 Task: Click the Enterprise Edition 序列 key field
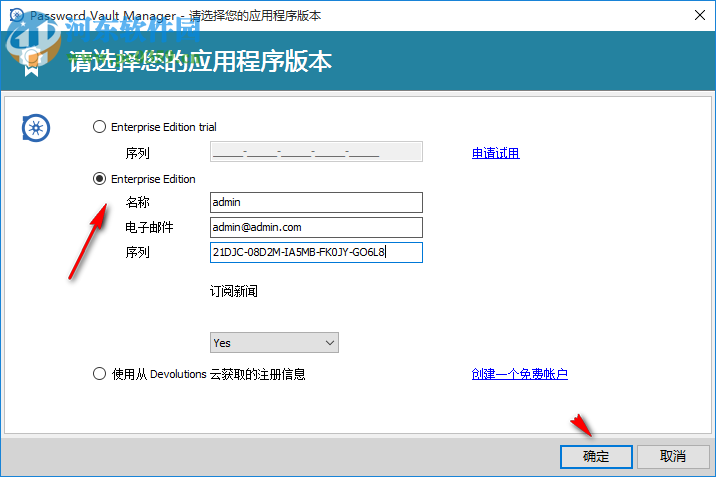[316, 252]
